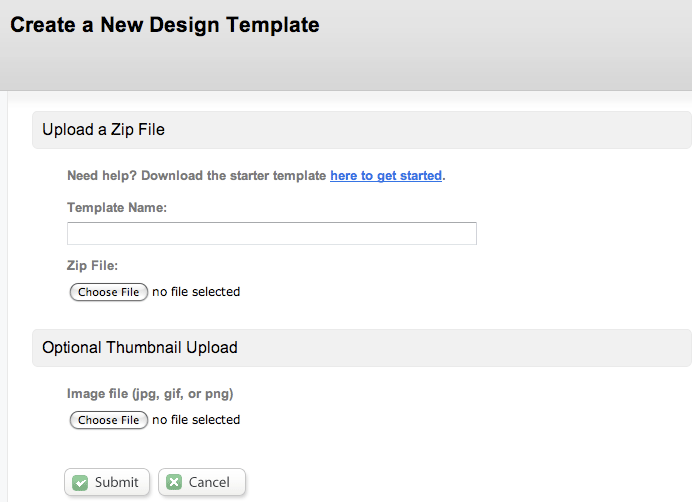Click 'no file selected' beside thumbnail image chooser
The height and width of the screenshot is (502, 692).
click(196, 420)
